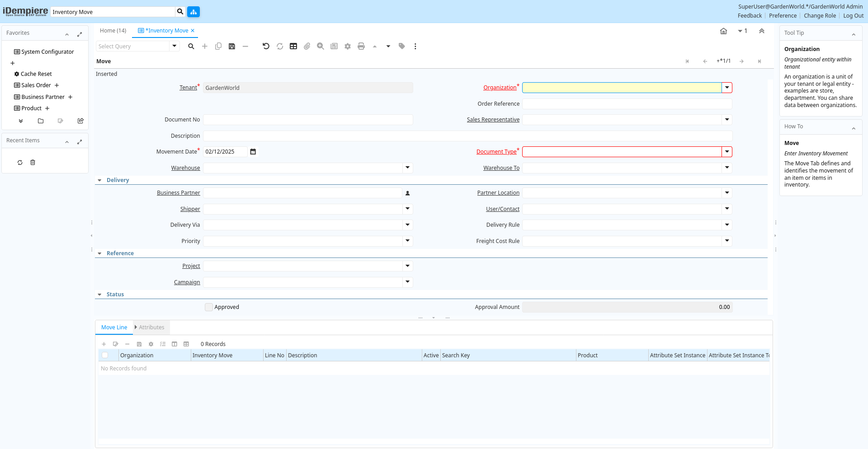Image resolution: width=868 pixels, height=449 pixels.
Task: Open the Document Type dropdown
Action: click(727, 152)
